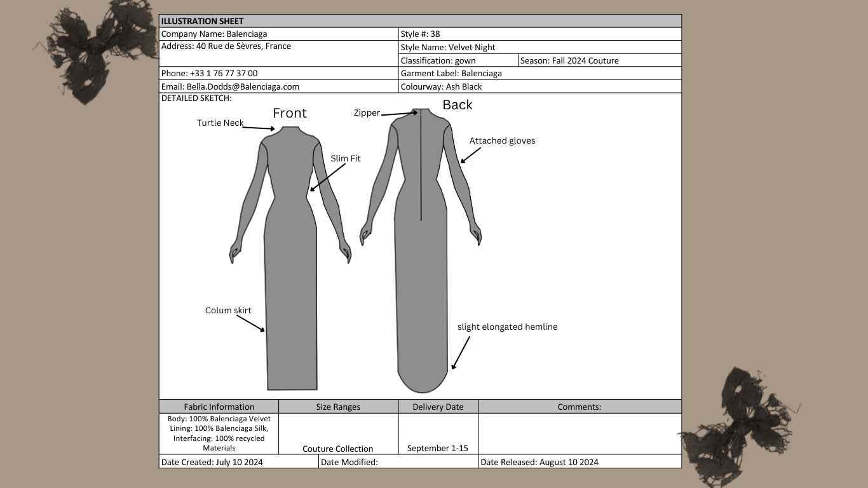Screen dimensions: 868x488
Task: Click the Company Name: Balenciaga cell
Action: 278,34
